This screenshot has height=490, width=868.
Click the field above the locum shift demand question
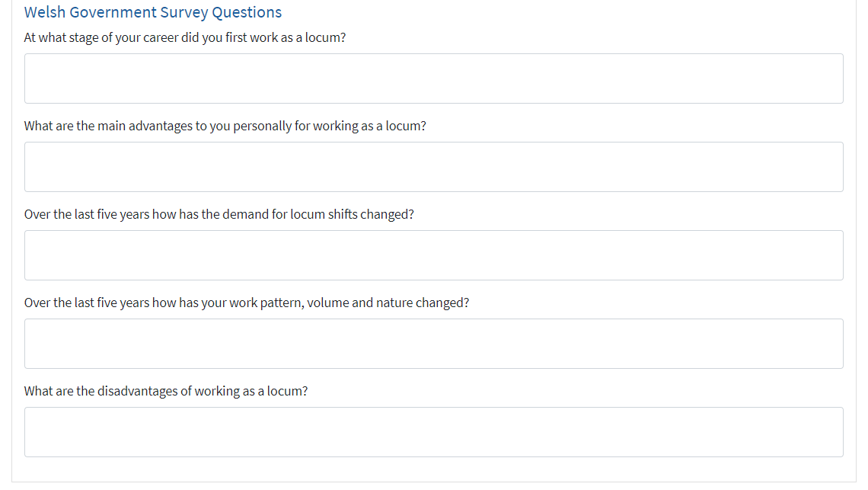433,167
